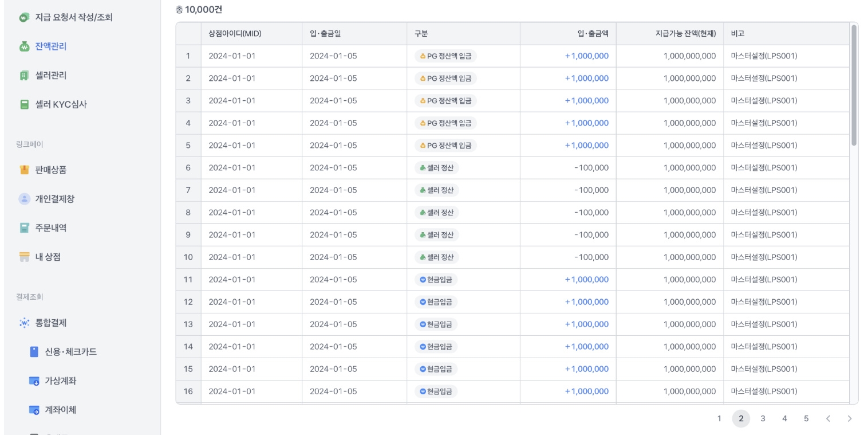
Task: Click the 내 상점 store icon
Action: tap(24, 257)
